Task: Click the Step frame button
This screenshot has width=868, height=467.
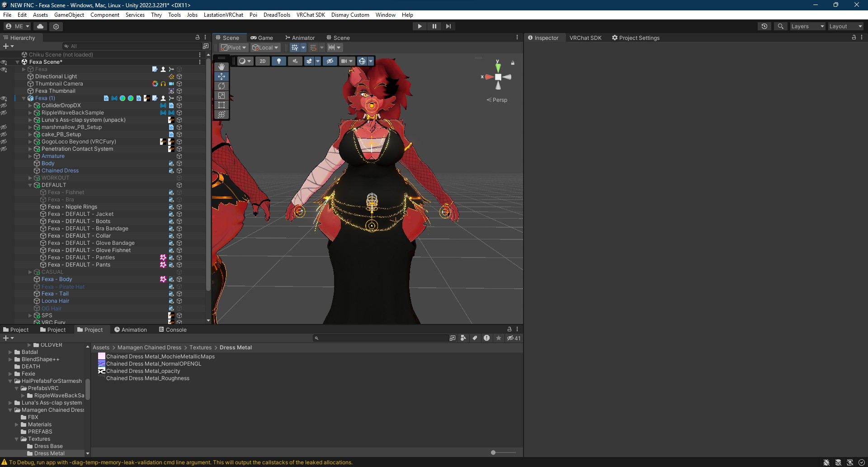Action: pyautogui.click(x=448, y=26)
